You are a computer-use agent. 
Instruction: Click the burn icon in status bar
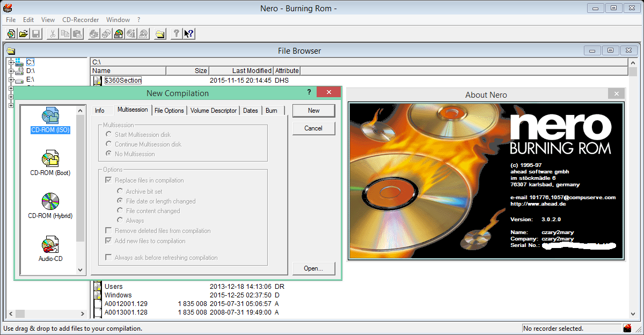click(627, 328)
